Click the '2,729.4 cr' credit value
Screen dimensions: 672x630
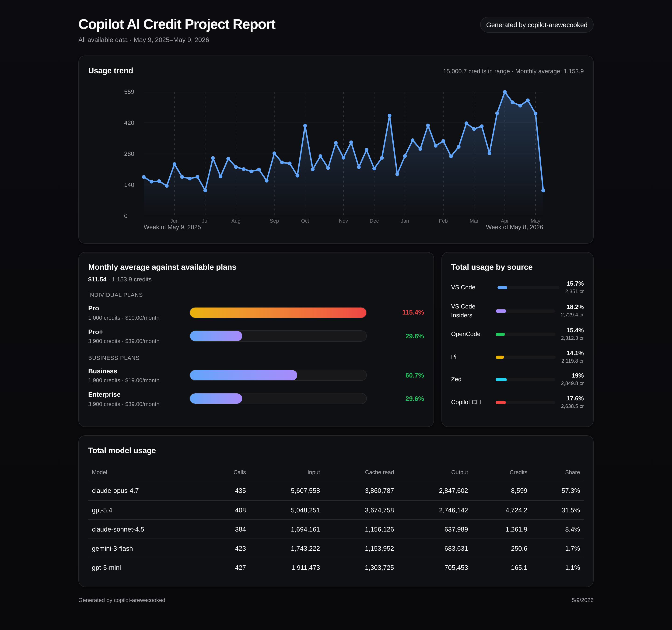[x=572, y=315]
